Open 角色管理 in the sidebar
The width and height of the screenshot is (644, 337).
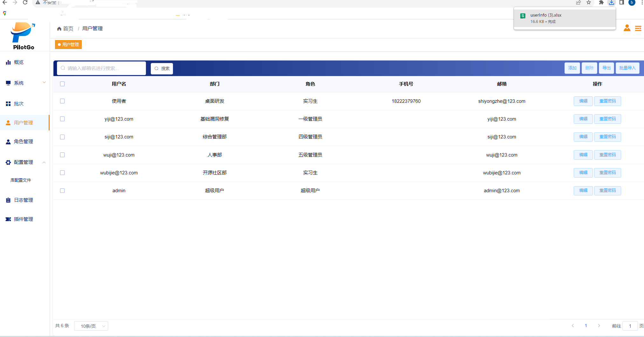point(24,142)
